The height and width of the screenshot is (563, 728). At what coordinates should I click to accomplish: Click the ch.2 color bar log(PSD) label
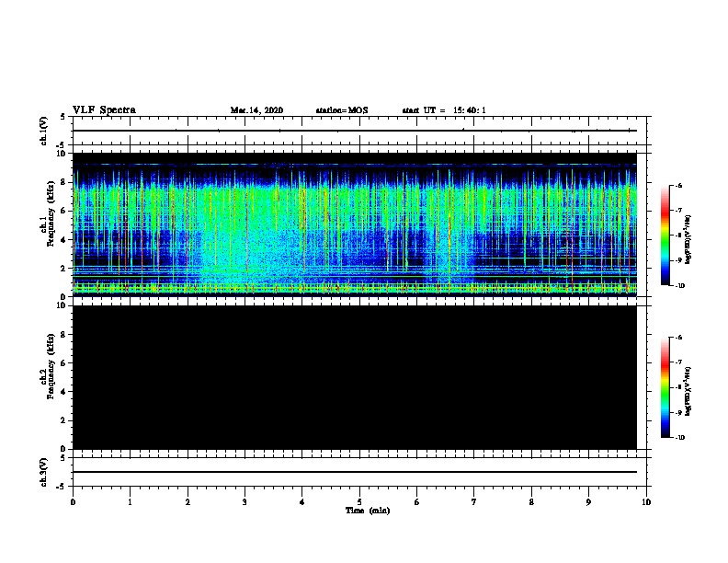coord(688,391)
